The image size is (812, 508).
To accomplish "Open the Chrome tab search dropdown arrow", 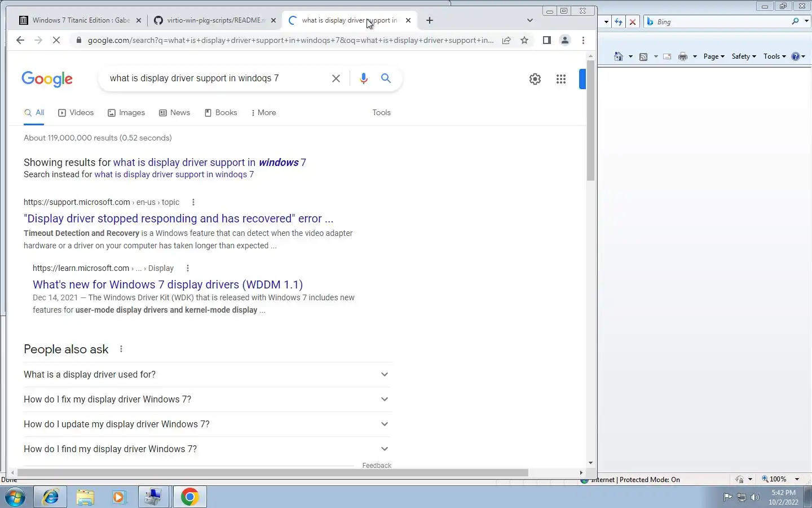I will 529,20.
